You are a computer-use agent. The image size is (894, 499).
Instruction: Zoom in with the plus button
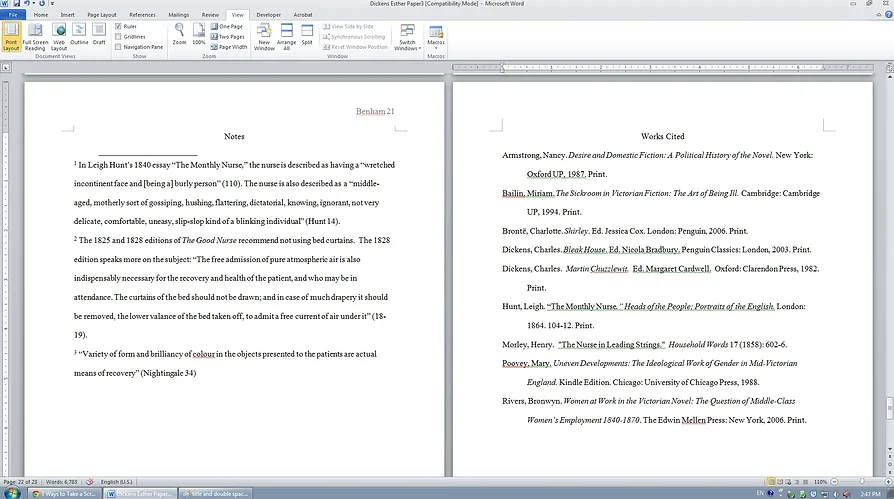[888, 482]
